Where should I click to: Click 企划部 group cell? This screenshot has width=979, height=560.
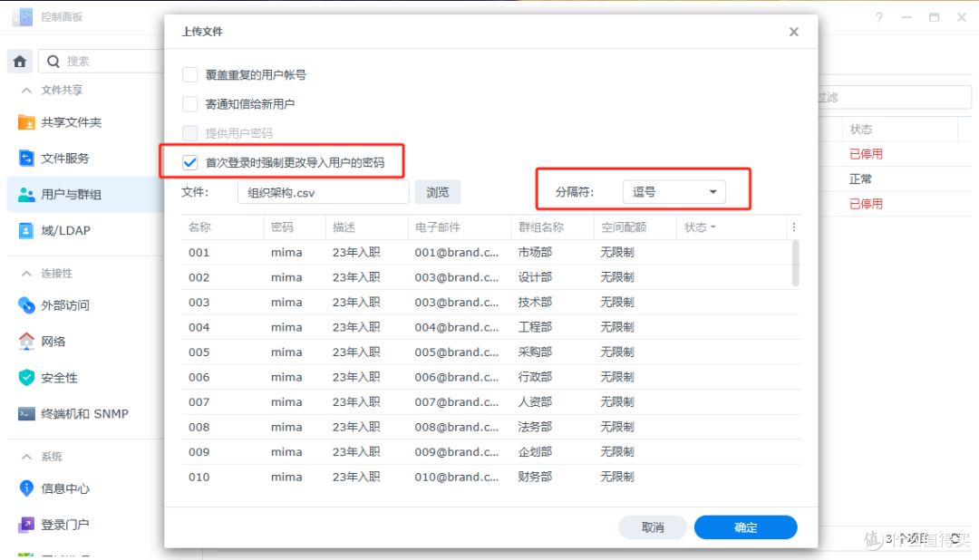click(535, 452)
